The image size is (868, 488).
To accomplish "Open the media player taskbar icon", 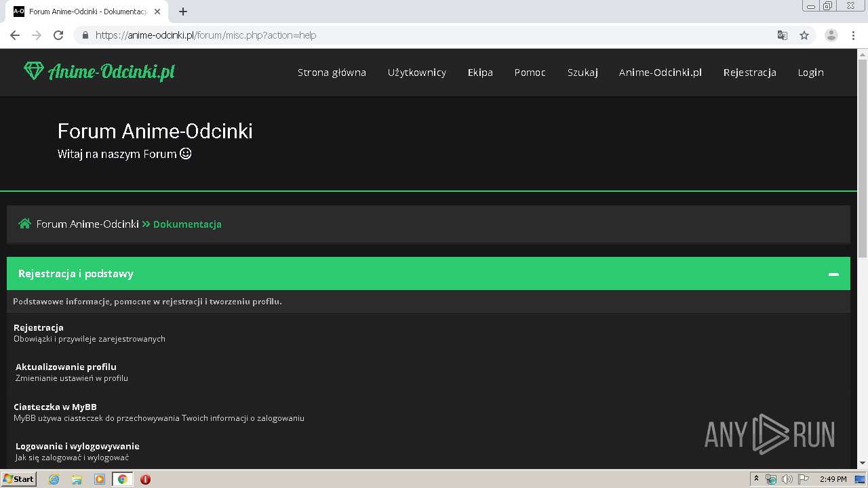I will (100, 479).
